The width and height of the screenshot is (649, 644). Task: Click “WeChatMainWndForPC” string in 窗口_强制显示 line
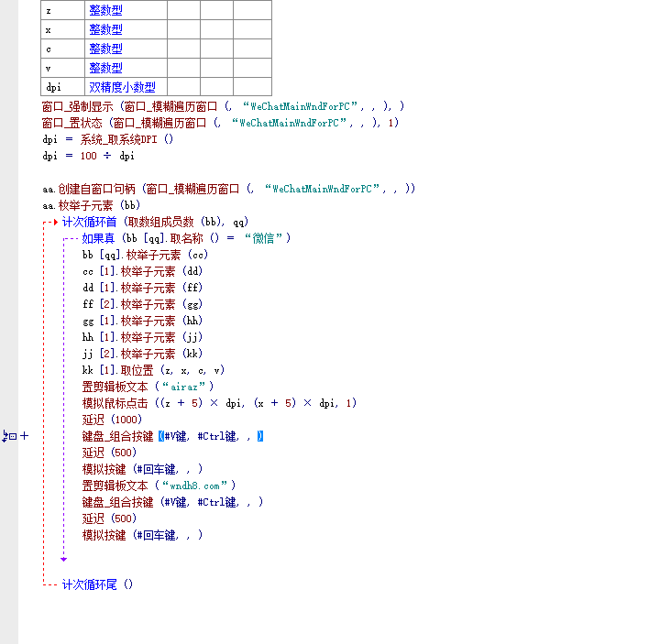300,106
